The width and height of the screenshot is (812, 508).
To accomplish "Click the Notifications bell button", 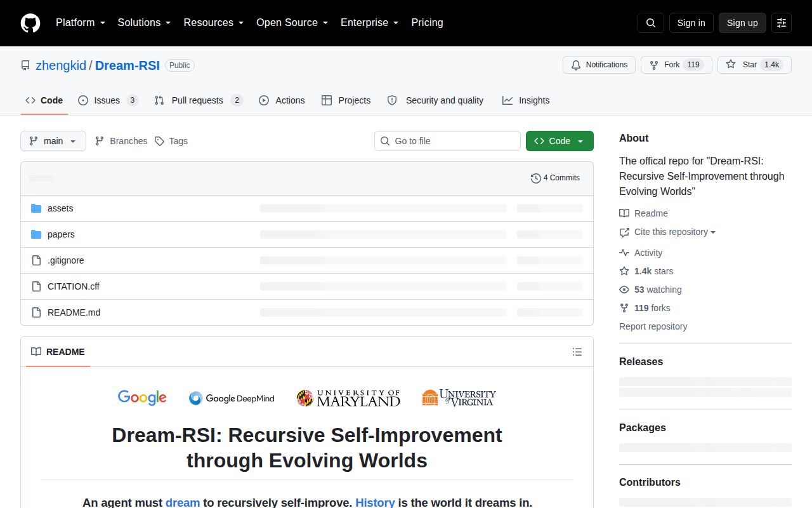I will click(x=599, y=65).
